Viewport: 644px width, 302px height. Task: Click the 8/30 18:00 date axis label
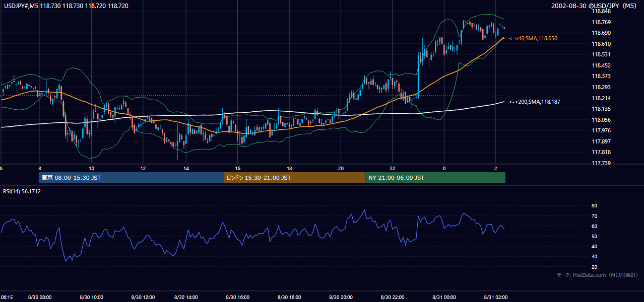click(x=289, y=297)
